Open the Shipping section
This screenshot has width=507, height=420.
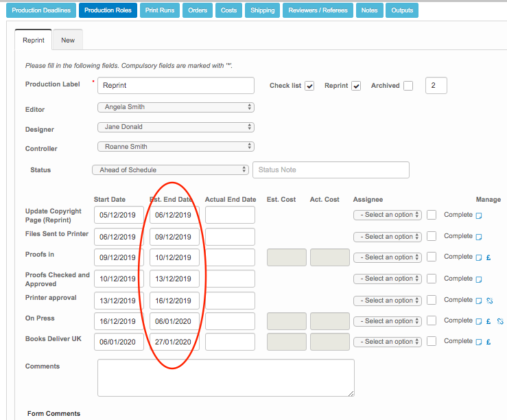[263, 10]
